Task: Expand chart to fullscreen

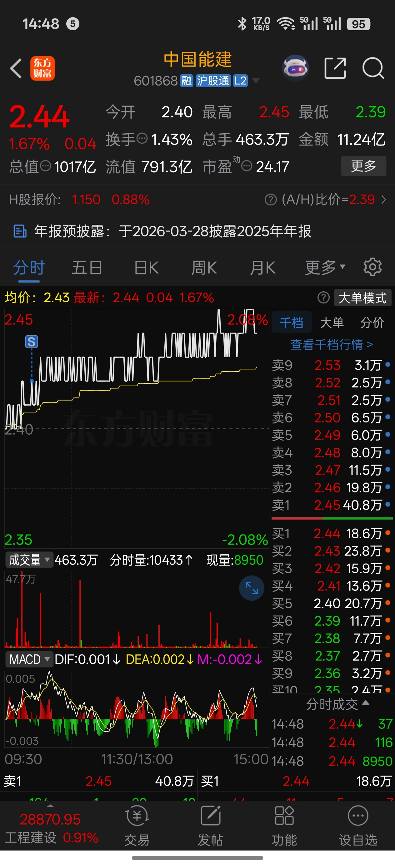Action: pos(251,588)
